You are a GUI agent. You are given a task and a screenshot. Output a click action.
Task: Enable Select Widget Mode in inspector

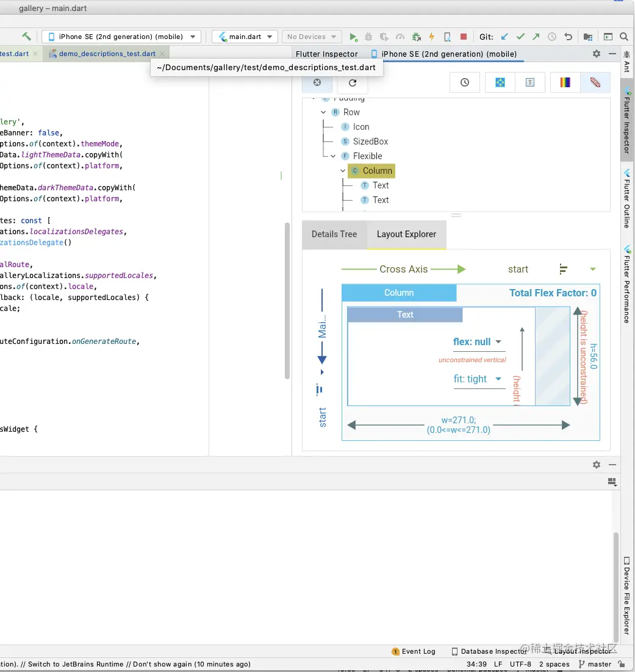point(317,82)
